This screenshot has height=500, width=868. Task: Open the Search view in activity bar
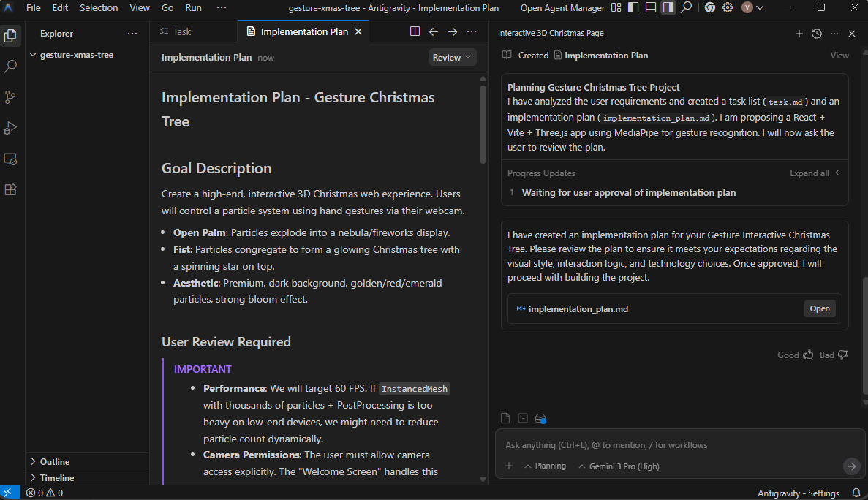pos(10,67)
